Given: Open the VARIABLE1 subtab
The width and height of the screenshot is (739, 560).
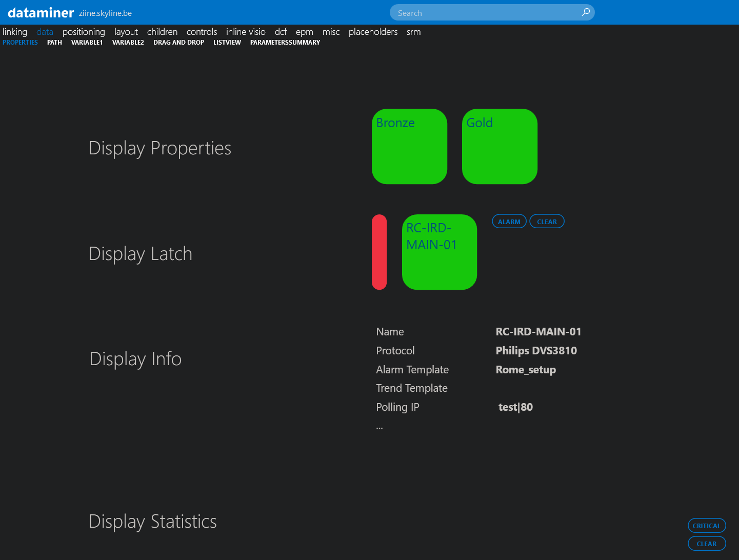Looking at the screenshot, I should coord(87,43).
